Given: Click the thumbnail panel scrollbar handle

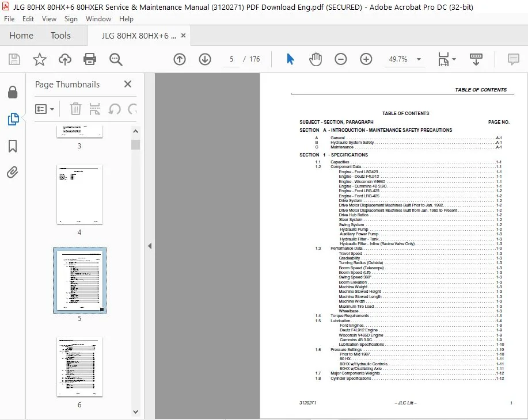Looking at the screenshot, I should point(135,145).
